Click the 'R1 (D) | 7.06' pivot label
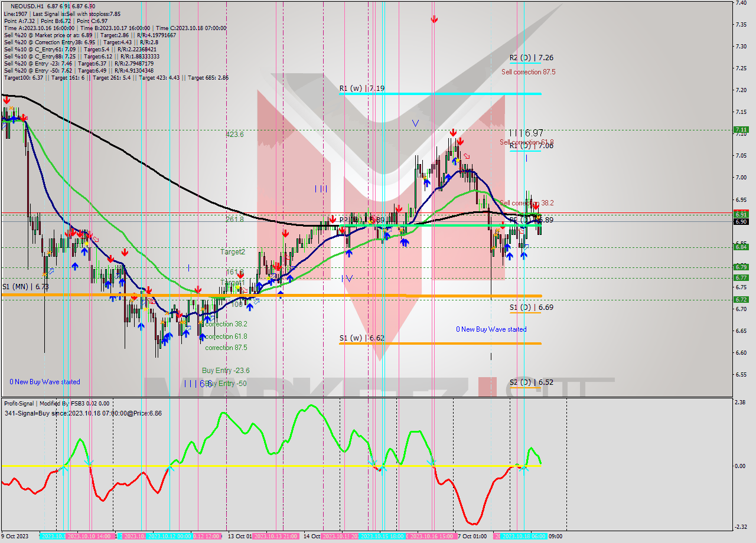Image resolution: width=756 pixels, height=543 pixels. tap(532, 145)
